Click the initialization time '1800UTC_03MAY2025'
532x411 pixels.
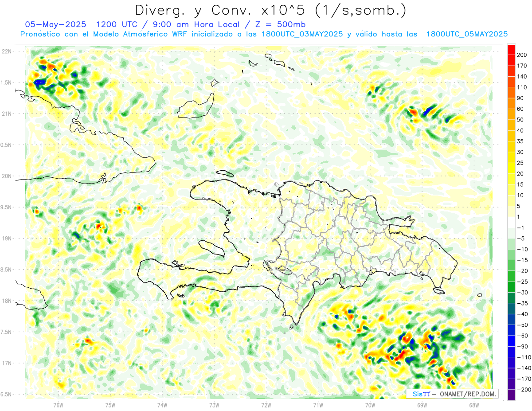[302, 34]
